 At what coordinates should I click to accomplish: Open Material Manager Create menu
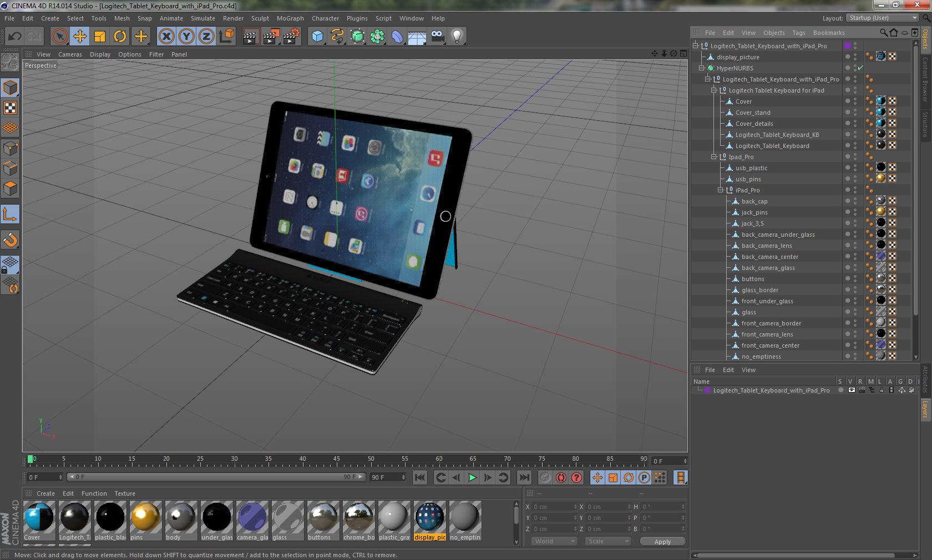(45, 493)
